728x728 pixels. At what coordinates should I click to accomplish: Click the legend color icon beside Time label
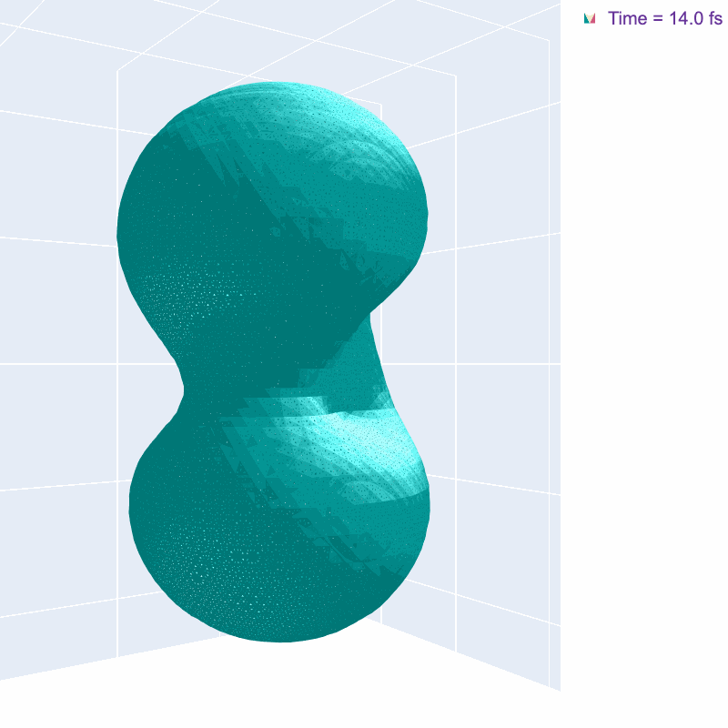[x=590, y=18]
